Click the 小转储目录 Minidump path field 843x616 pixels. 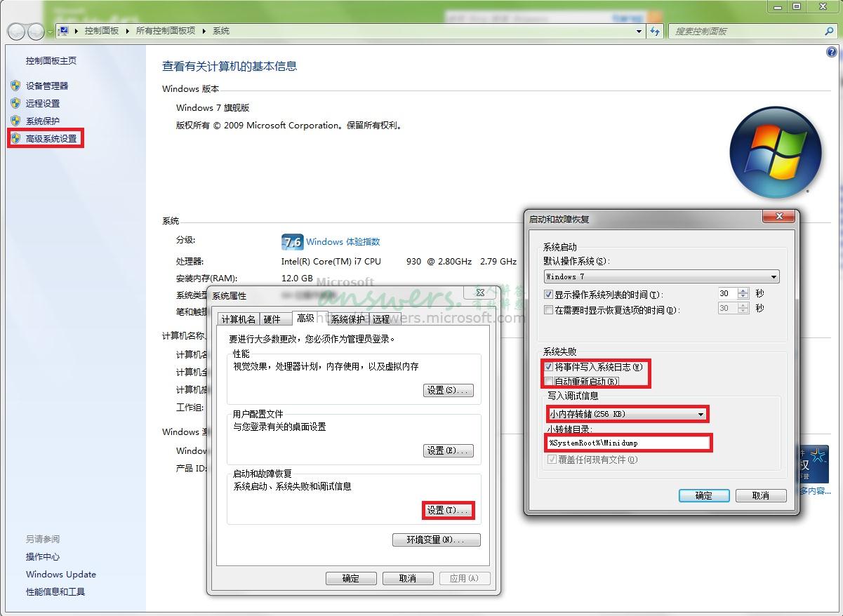click(x=629, y=443)
